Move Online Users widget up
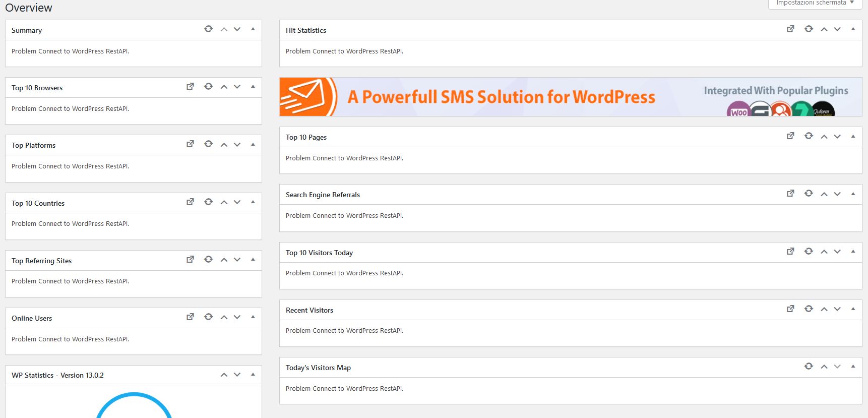The width and height of the screenshot is (868, 418). (x=224, y=318)
